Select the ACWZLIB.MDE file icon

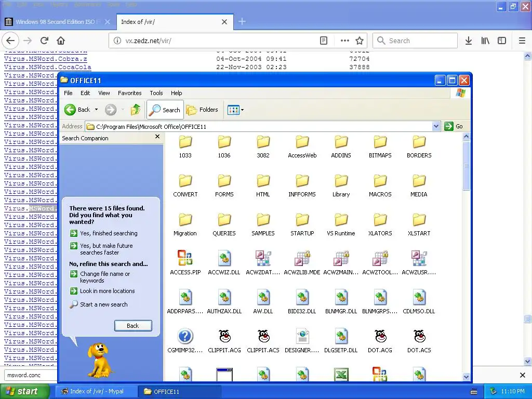tap(302, 258)
